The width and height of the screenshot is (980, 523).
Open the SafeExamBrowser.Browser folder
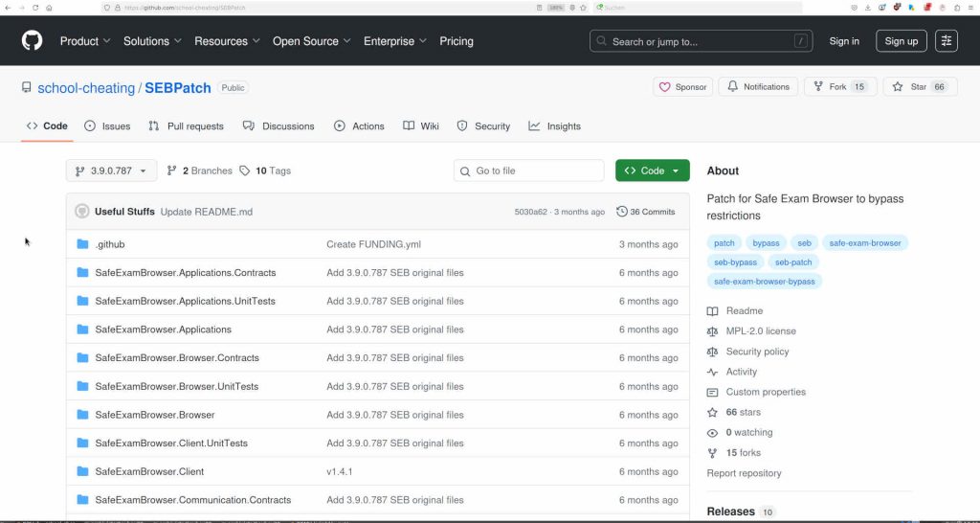coord(155,415)
